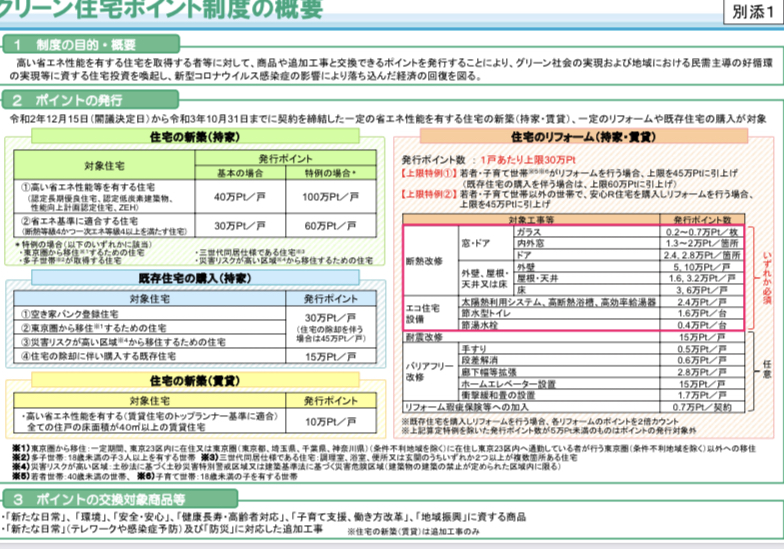Click the "【上限特例①】" label

pyautogui.click(x=428, y=173)
